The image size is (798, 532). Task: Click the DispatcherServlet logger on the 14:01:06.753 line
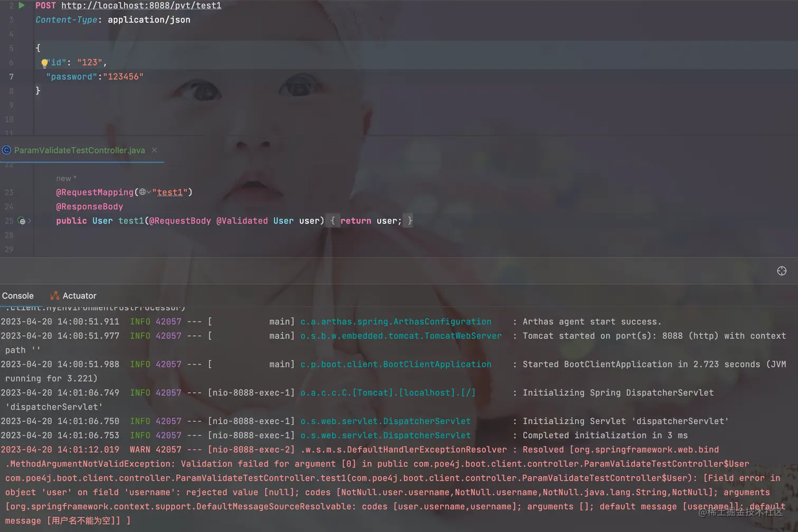coord(385,435)
